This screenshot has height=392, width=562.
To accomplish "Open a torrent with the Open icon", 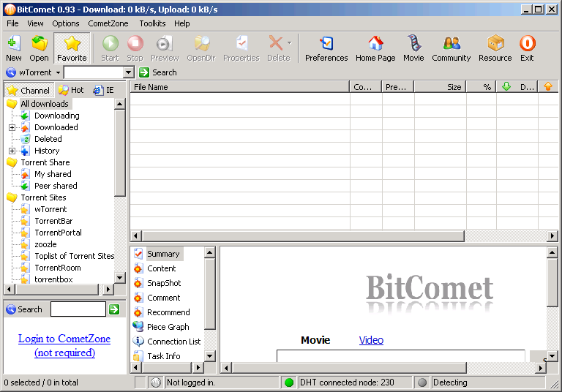I will coord(39,48).
